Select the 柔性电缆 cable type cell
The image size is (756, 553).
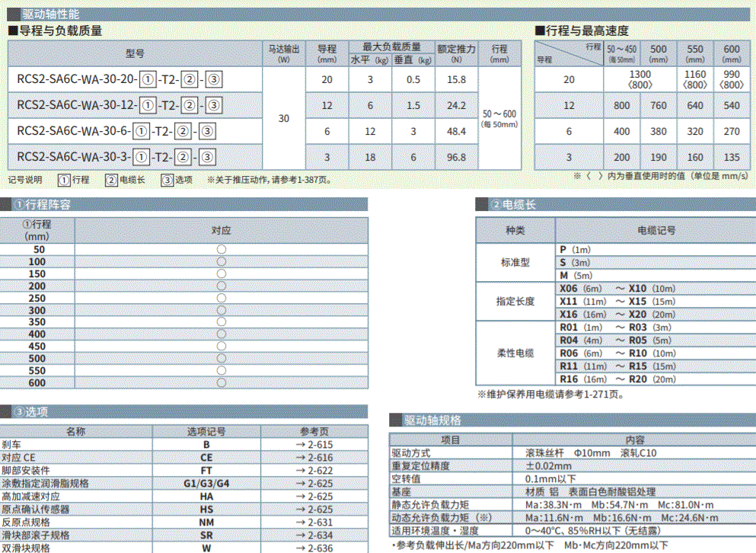click(x=515, y=353)
